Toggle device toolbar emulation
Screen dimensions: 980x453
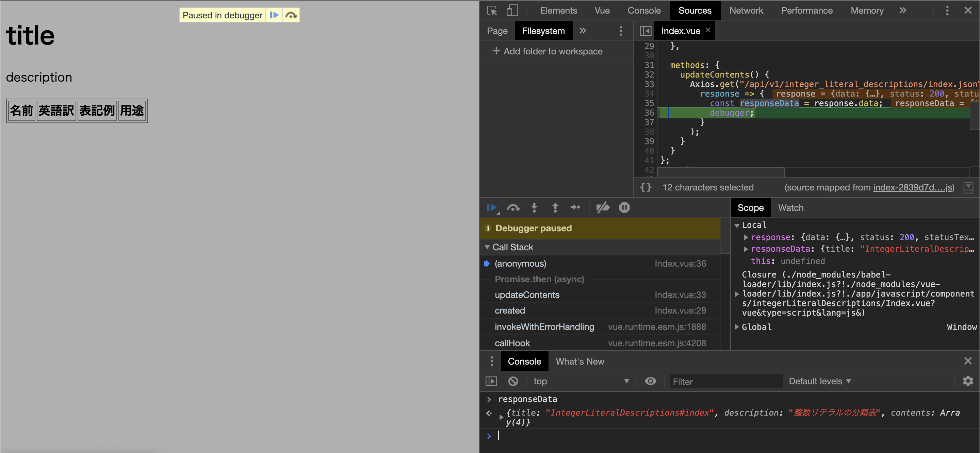[x=512, y=11]
